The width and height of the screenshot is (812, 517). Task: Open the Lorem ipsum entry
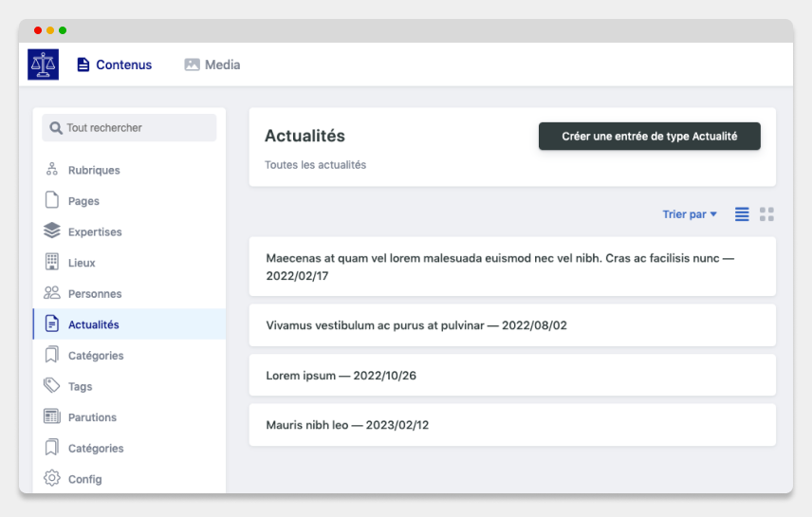(x=512, y=375)
